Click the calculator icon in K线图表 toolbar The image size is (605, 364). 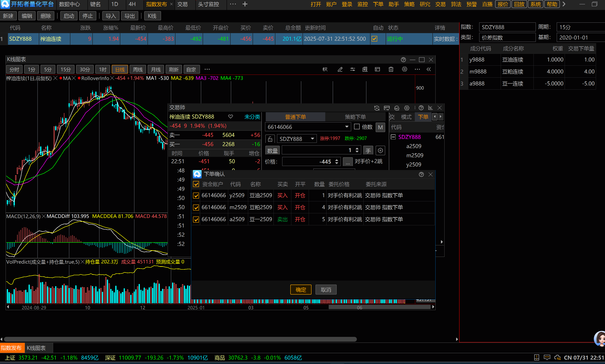pos(365,69)
